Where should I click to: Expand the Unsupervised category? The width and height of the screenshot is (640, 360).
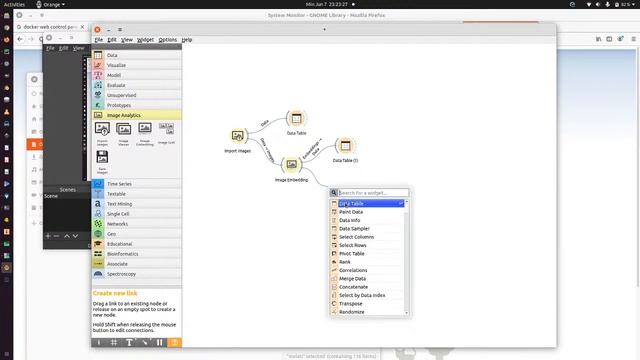click(x=137, y=95)
